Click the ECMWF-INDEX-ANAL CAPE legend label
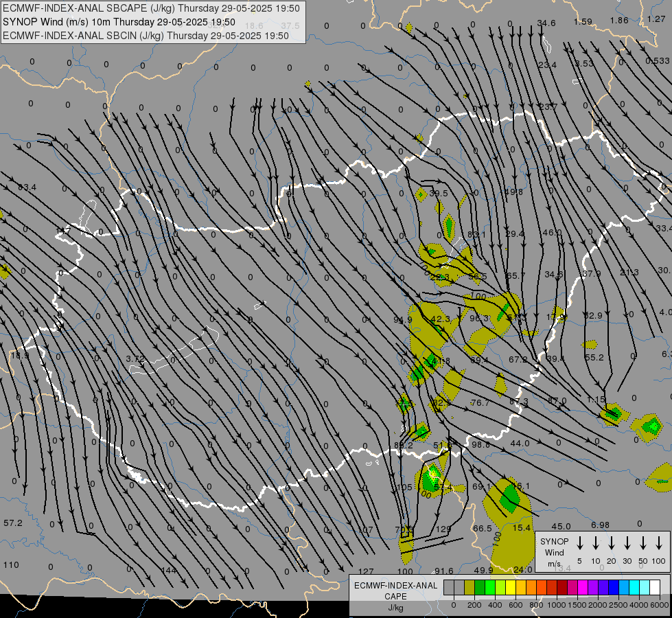 click(x=395, y=596)
